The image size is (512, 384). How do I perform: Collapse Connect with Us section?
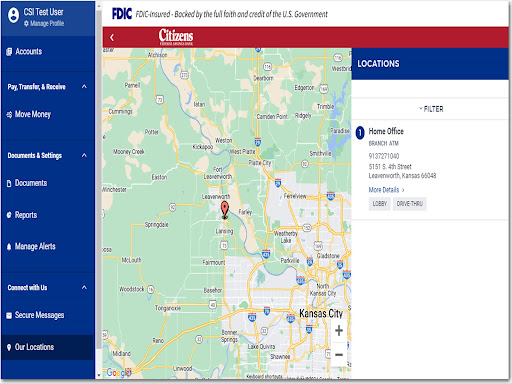pyautogui.click(x=84, y=287)
